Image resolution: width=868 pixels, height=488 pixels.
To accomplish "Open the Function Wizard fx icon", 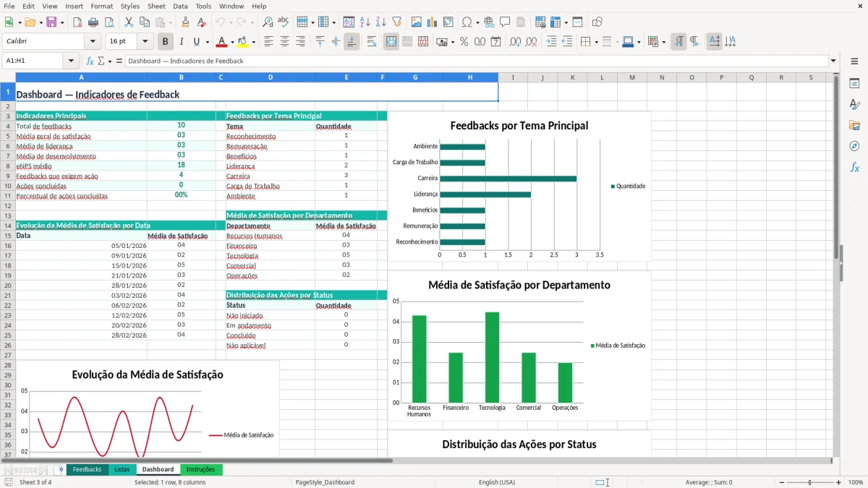I will click(90, 61).
